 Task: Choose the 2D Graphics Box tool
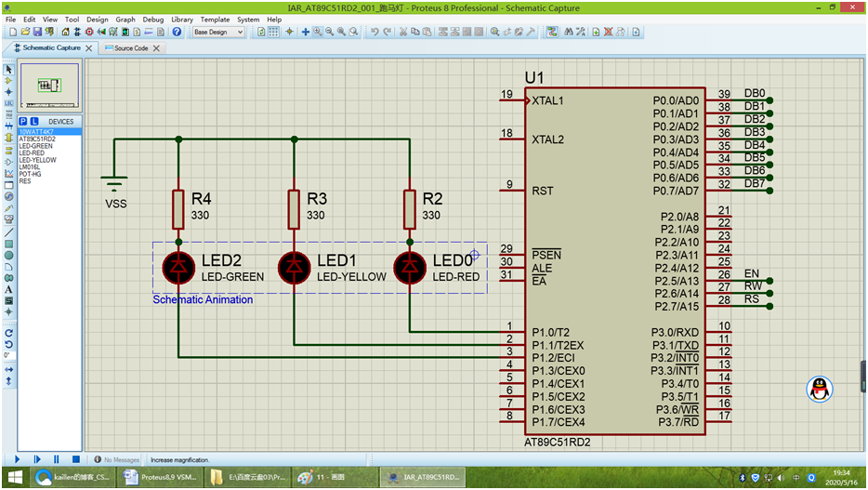[x=9, y=244]
